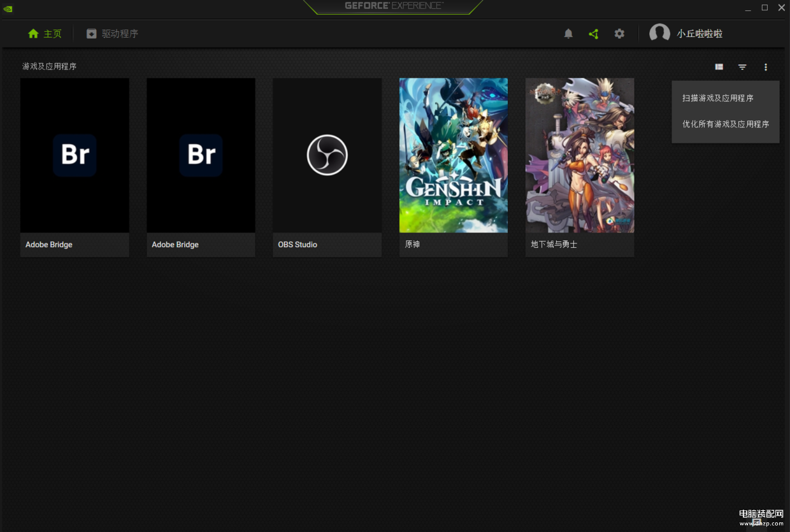Toggle the three-dot more options menu
Image resolution: width=790 pixels, height=532 pixels.
pyautogui.click(x=766, y=67)
